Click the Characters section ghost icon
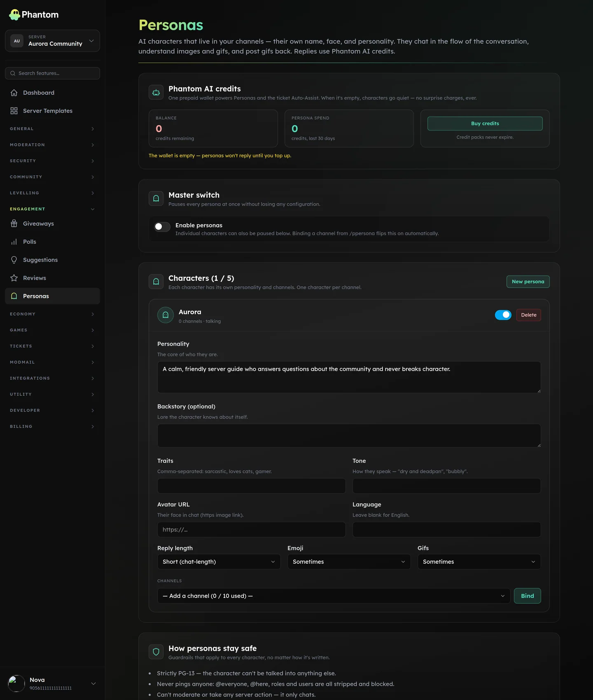593x700 pixels. point(156,282)
